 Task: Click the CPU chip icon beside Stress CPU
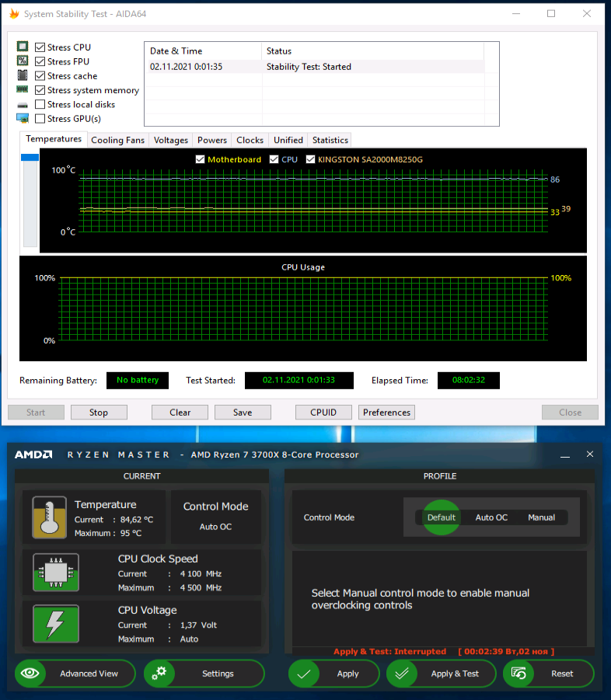point(23,47)
